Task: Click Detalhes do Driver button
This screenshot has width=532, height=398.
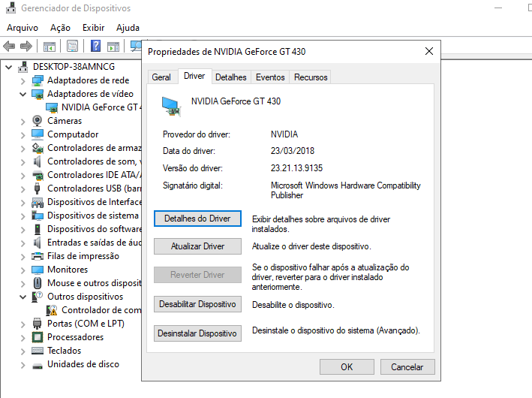Action: tap(197, 219)
